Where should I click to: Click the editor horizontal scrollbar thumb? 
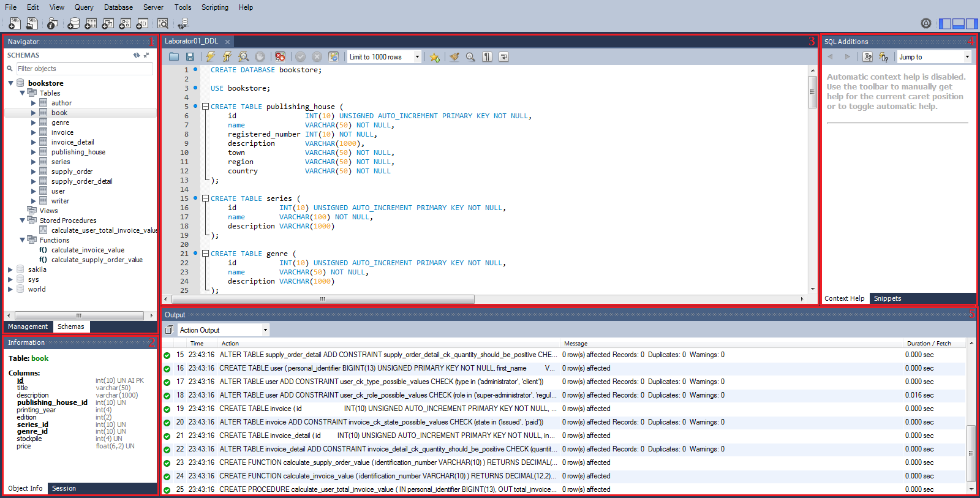point(323,300)
